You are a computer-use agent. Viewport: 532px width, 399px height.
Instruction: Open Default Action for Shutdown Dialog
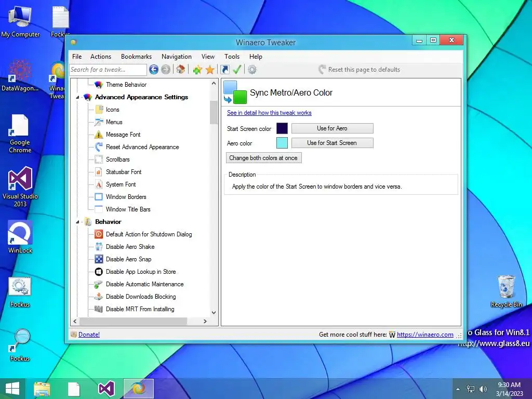coord(149,234)
